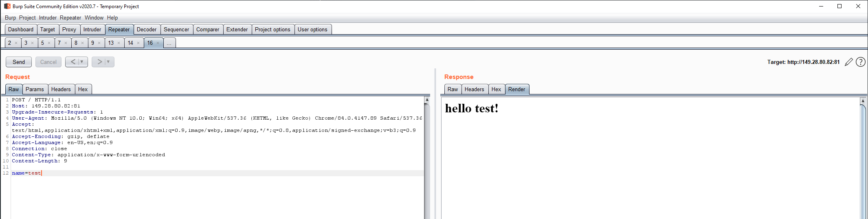Open the '...' new Repeater tab
Screen dimensions: 868x219
click(169, 43)
